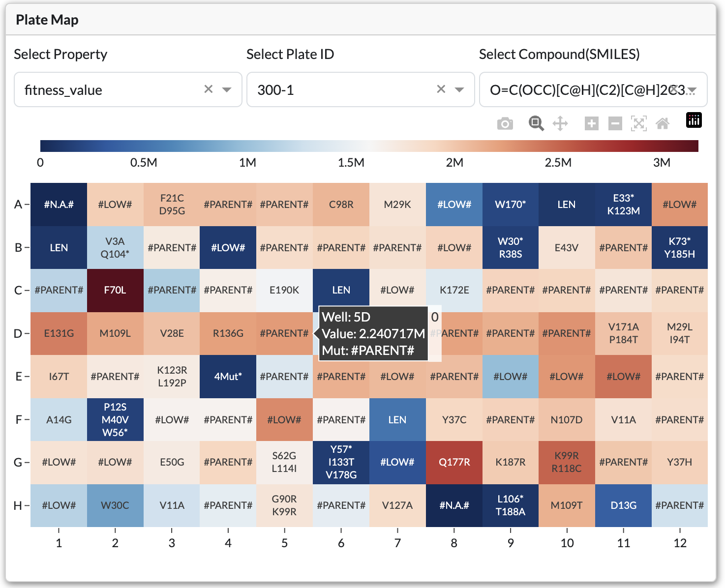Click the 4Mut* well in row E

pyautogui.click(x=228, y=377)
